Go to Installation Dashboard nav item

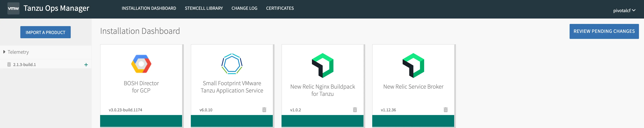click(x=149, y=8)
